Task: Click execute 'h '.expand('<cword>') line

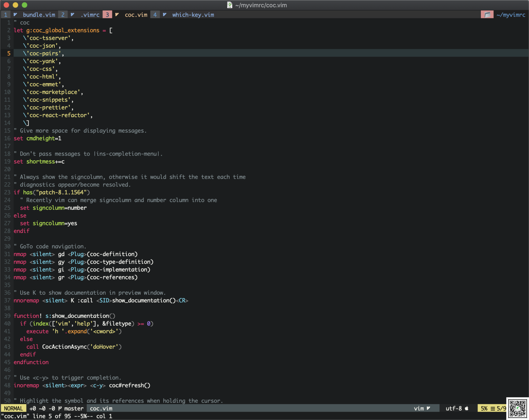Action: click(74, 331)
